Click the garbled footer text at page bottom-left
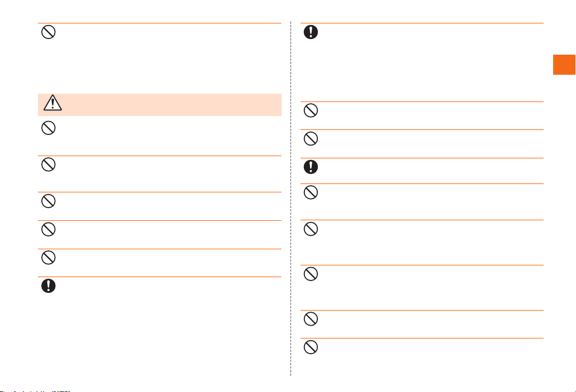Image resolution: width=576 pixels, height=392 pixels. tap(35, 390)
